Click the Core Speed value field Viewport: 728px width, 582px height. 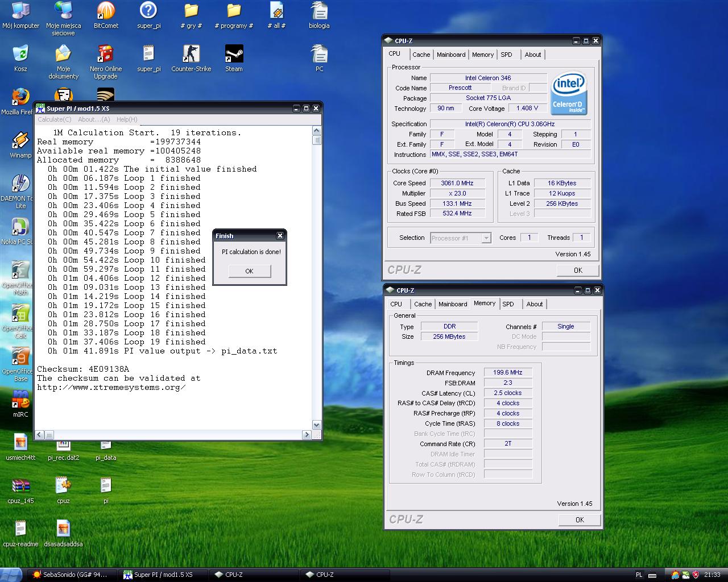(457, 183)
